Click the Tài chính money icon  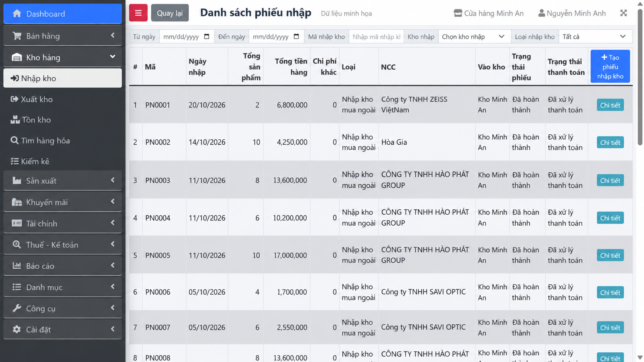pos(17,223)
